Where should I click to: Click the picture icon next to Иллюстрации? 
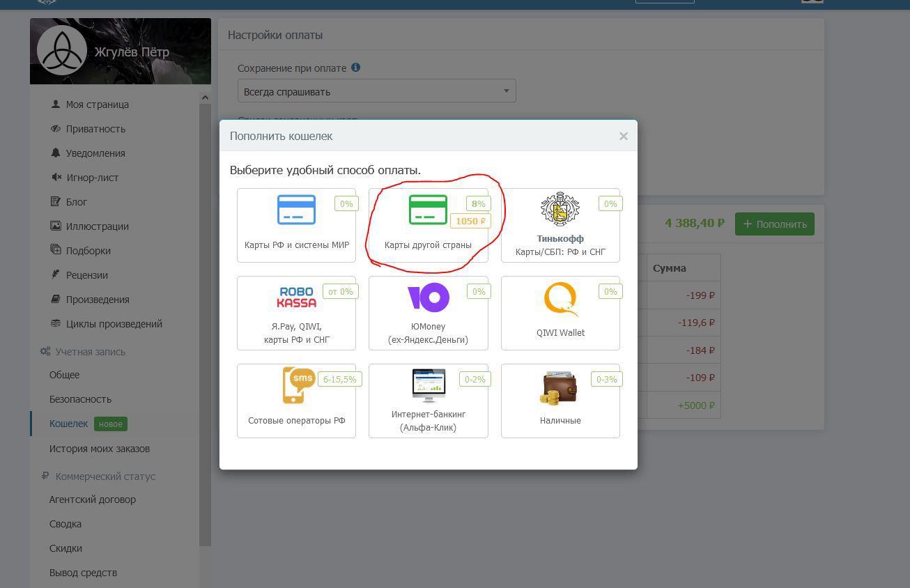tap(56, 226)
